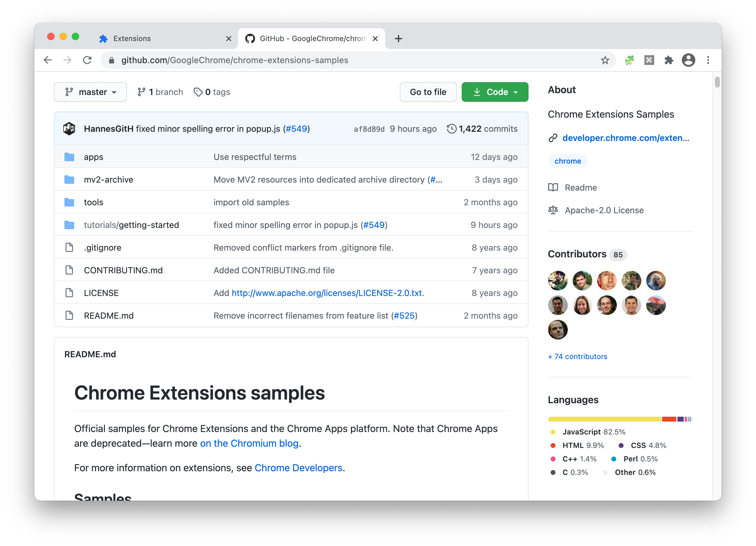Screen dimensions: 756x546
Task: Click the Go to file button
Action: click(428, 92)
